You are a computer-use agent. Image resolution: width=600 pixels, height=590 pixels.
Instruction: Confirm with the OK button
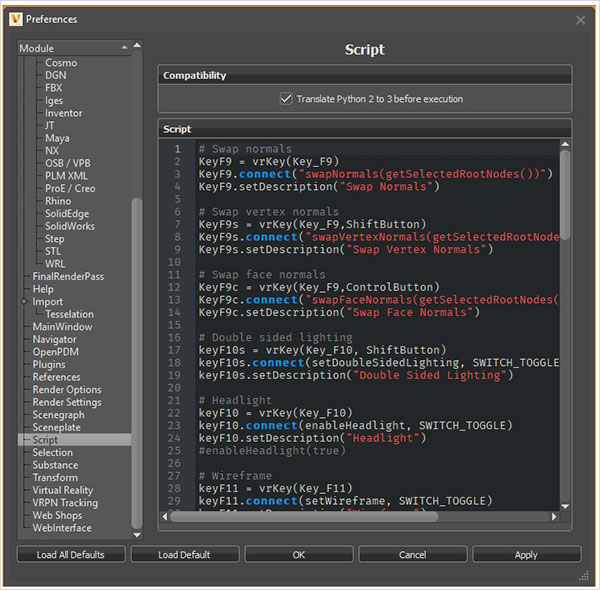tap(299, 554)
